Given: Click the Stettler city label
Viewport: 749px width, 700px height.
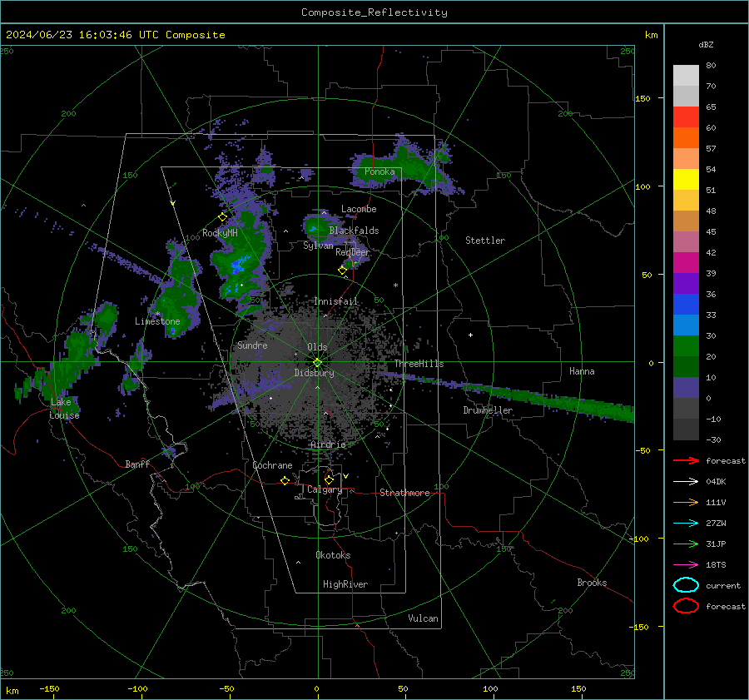Looking at the screenshot, I should pos(485,241).
